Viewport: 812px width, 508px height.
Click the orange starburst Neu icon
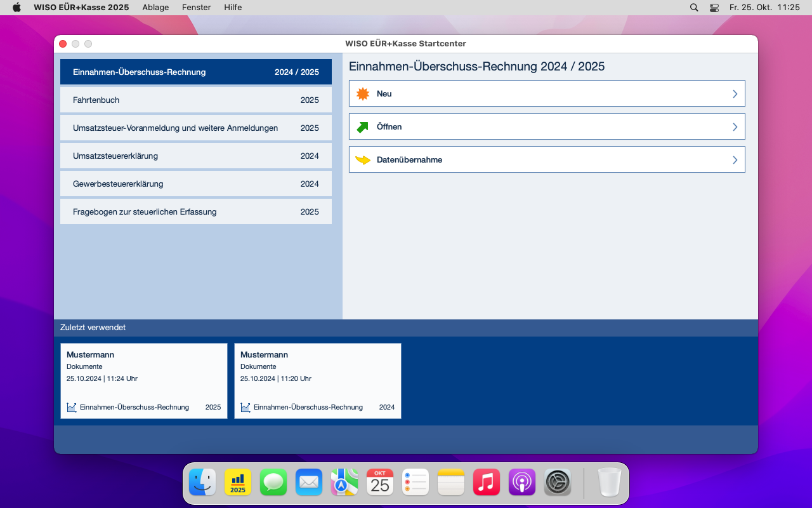[363, 94]
